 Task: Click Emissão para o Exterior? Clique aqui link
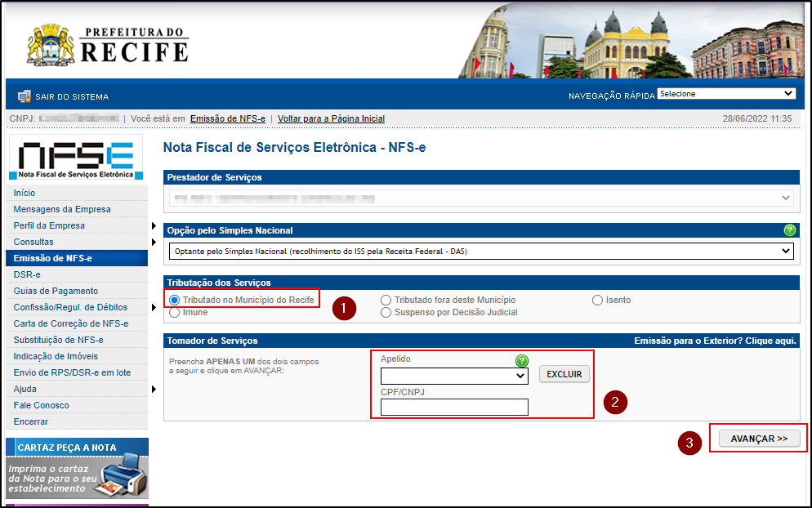click(x=715, y=341)
